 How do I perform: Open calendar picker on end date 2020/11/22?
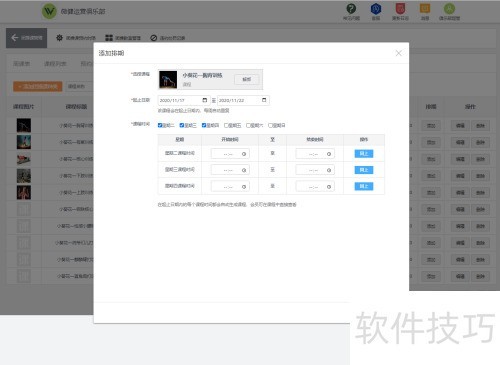pyautogui.click(x=264, y=100)
